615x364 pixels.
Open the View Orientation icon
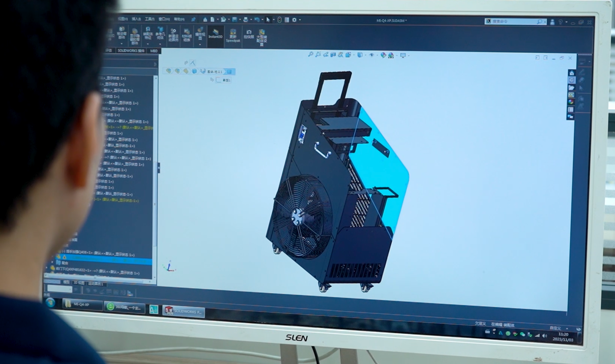point(348,55)
